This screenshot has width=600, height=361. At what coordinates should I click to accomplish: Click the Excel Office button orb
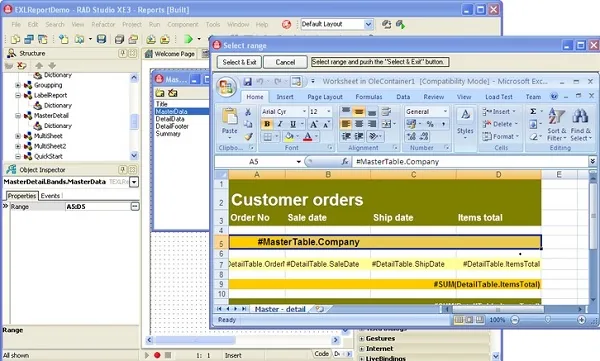[x=225, y=87]
